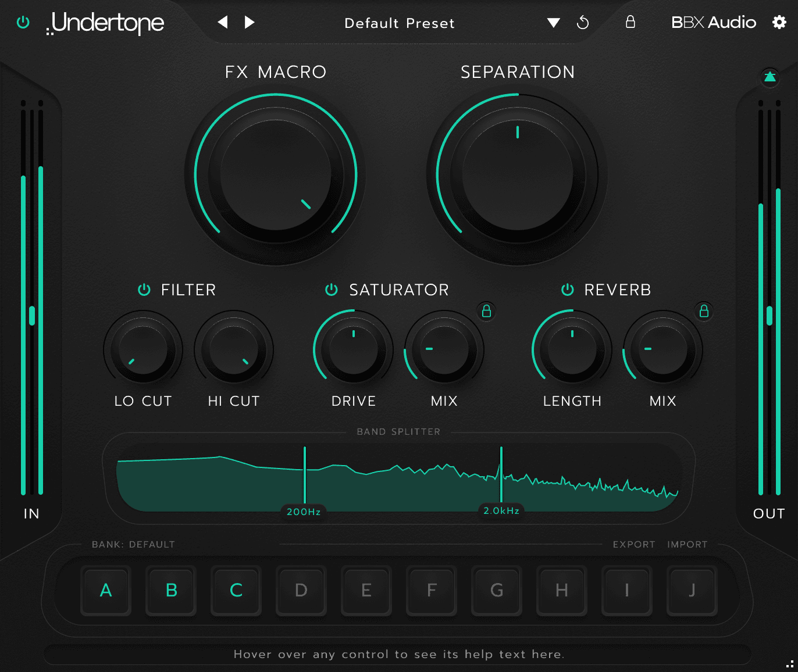This screenshot has width=798, height=672.
Task: Toggle the main plugin power button
Action: (23, 23)
